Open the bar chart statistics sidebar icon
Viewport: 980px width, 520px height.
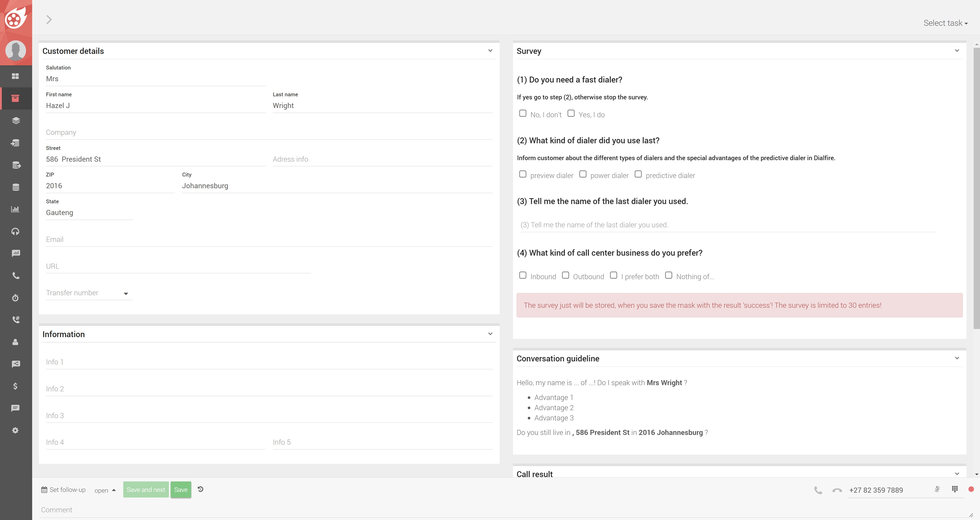15,209
